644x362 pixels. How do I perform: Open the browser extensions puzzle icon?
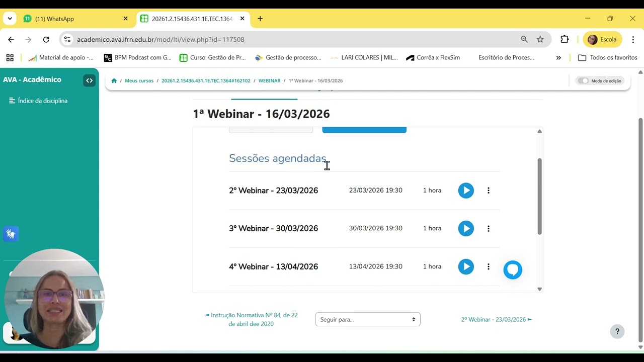tap(565, 39)
